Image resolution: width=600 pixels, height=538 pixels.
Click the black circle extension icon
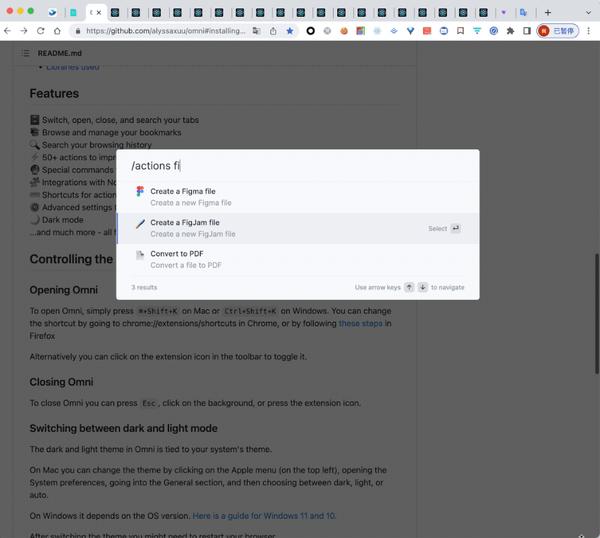[310, 31]
